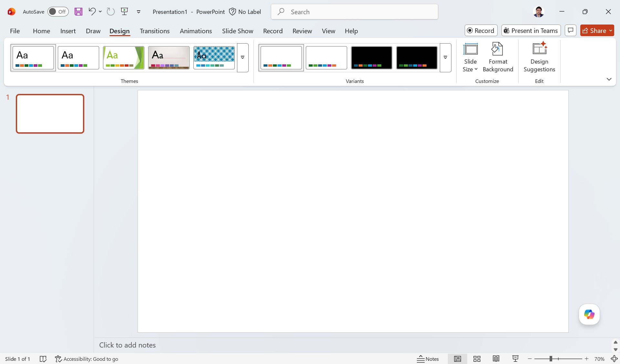Switch to the Review tab

(302, 31)
